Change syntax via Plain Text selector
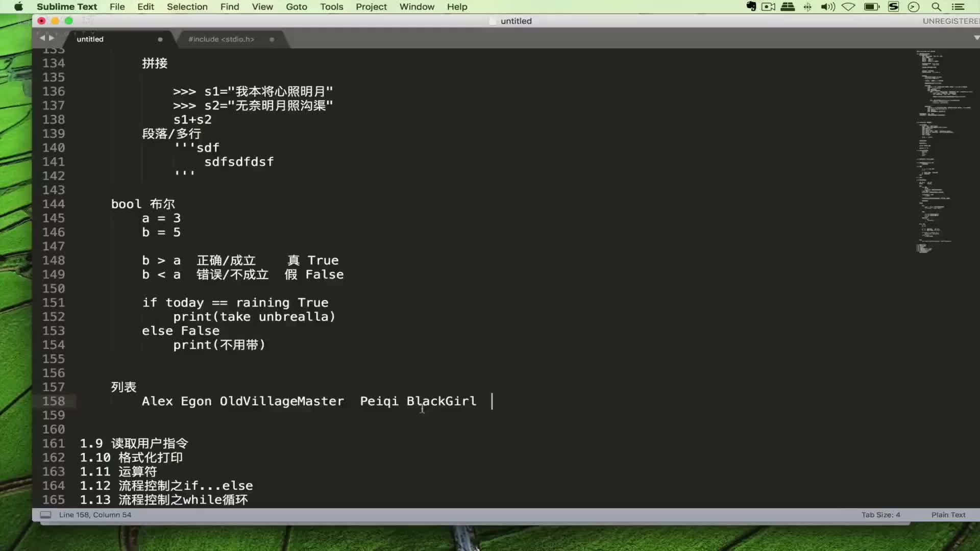This screenshot has width=980, height=551. (948, 515)
